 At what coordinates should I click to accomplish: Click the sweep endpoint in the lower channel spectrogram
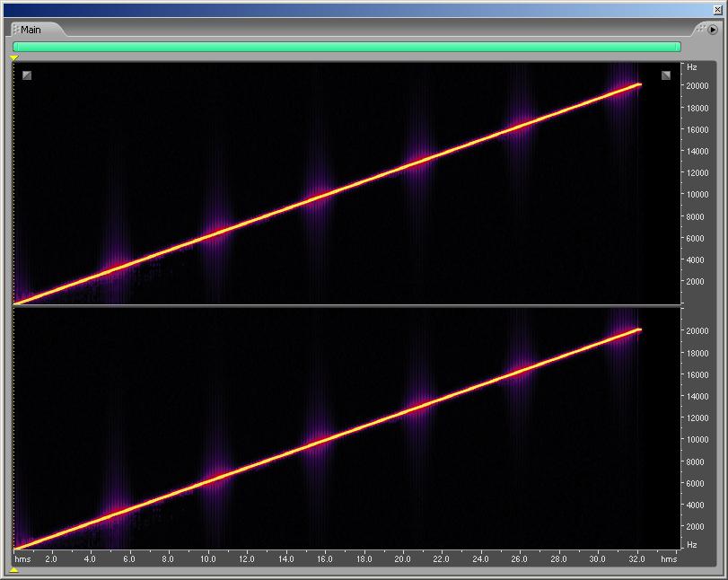(639, 330)
